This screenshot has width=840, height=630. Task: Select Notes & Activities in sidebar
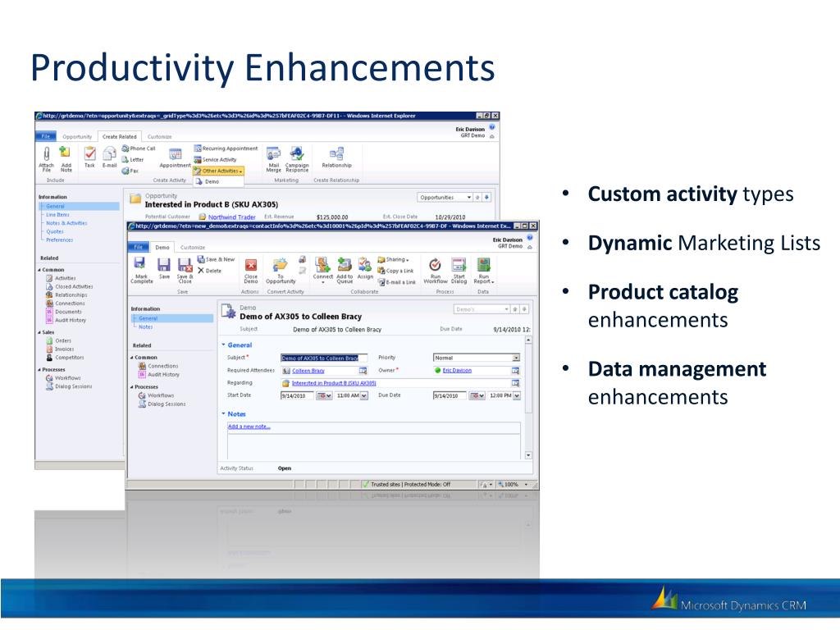(x=66, y=223)
